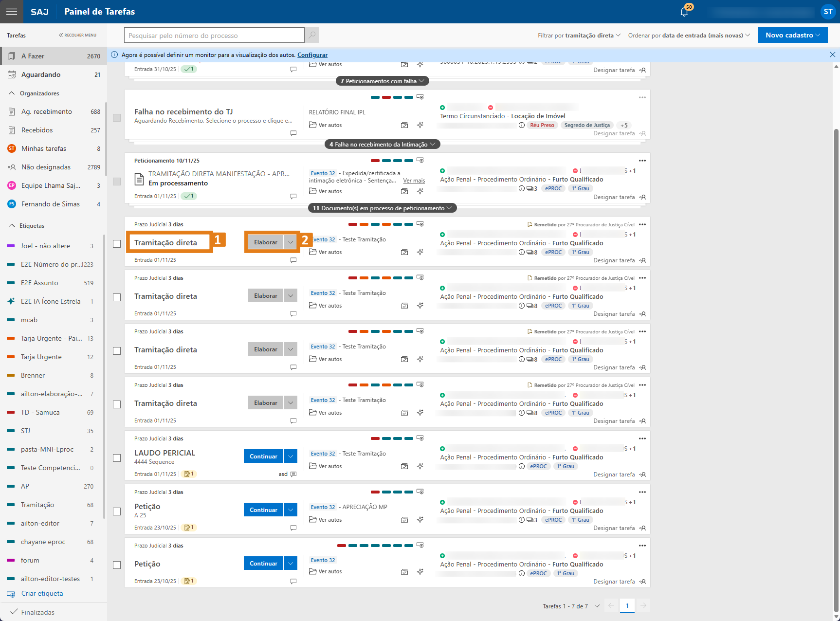Select the first Tramitação direta checkbox
Screen dimensions: 840x621
(x=117, y=244)
